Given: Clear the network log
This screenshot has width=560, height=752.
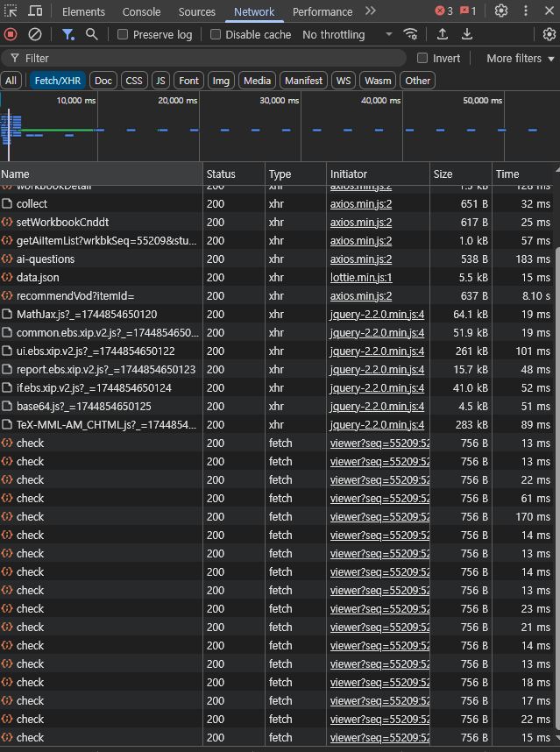Looking at the screenshot, I should pyautogui.click(x=35, y=34).
